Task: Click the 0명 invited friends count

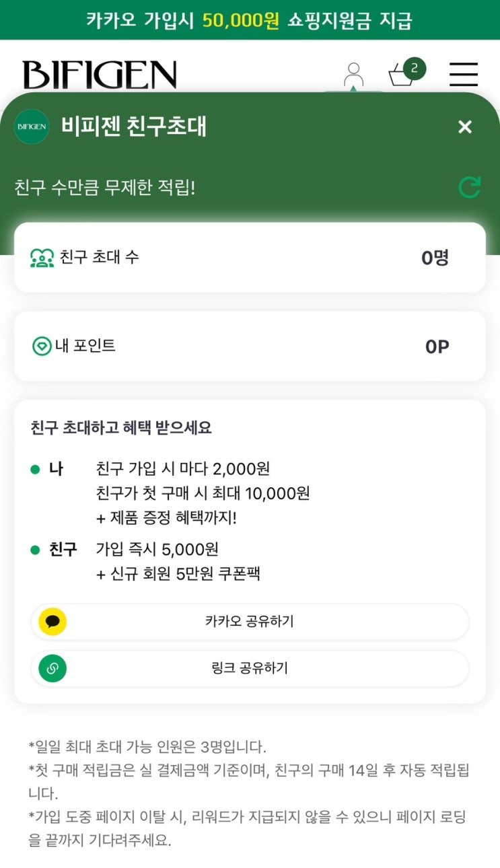Action: pos(435,258)
